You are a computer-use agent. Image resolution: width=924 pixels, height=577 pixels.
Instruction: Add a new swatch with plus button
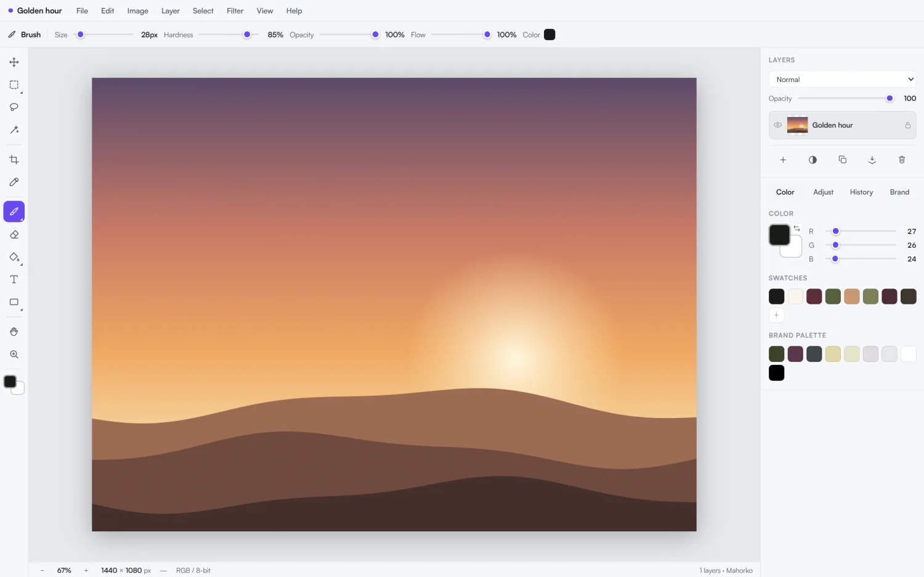(x=776, y=315)
